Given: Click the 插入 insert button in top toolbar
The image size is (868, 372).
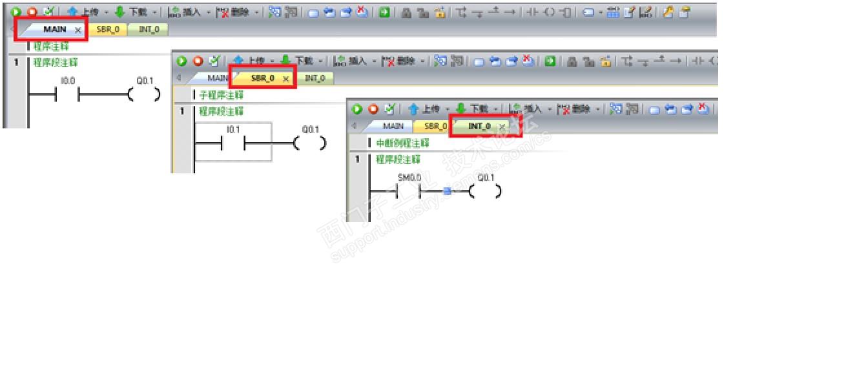Looking at the screenshot, I should coord(184,12).
